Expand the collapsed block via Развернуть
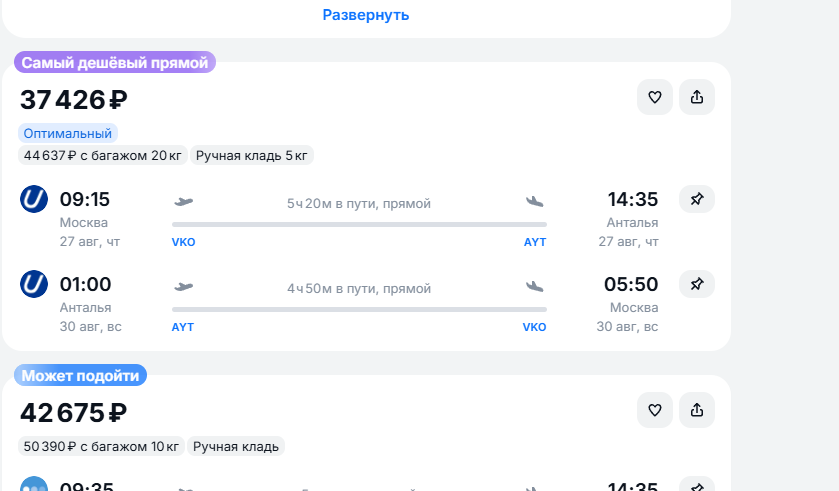The width and height of the screenshot is (839, 491). click(x=366, y=15)
